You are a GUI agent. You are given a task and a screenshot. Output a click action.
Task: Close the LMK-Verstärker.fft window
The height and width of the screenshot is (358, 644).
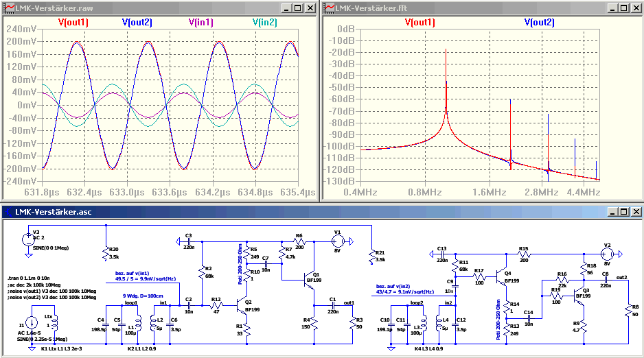point(636,8)
